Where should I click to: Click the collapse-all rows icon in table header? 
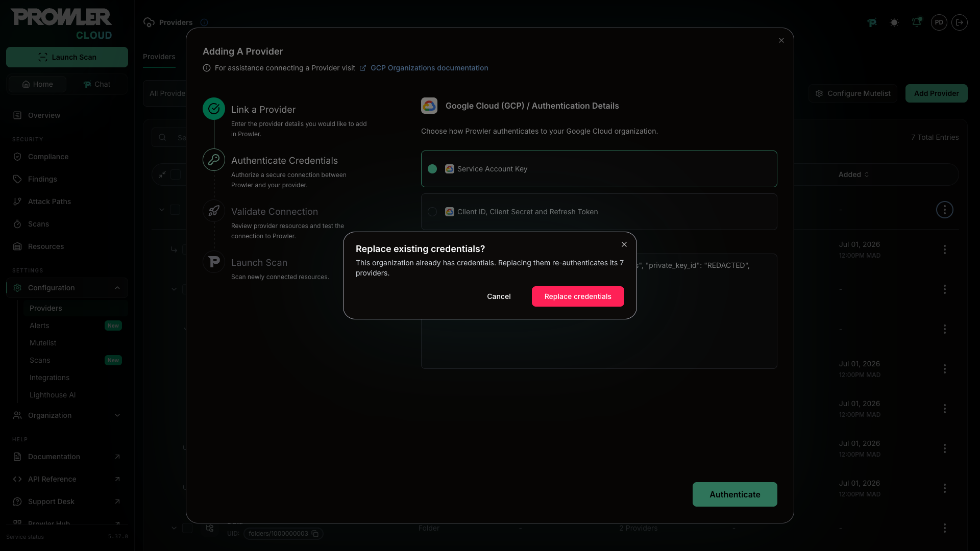(162, 174)
